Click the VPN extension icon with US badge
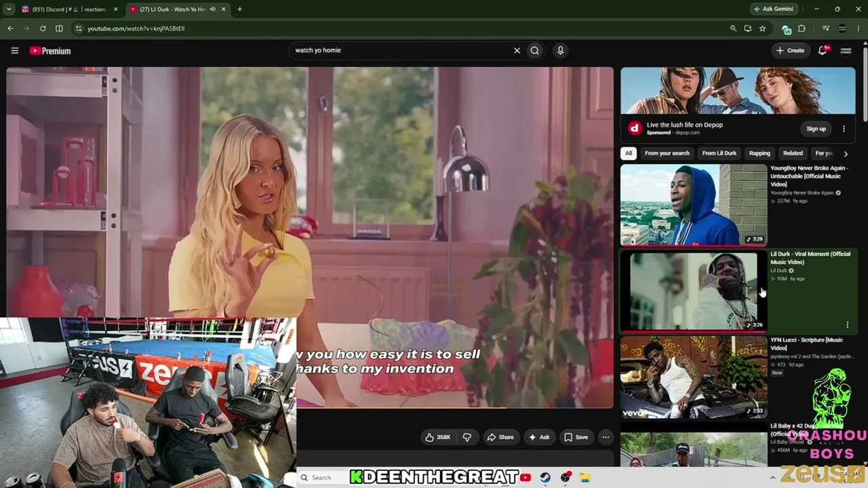Image resolution: width=868 pixels, height=488 pixels. click(x=786, y=29)
